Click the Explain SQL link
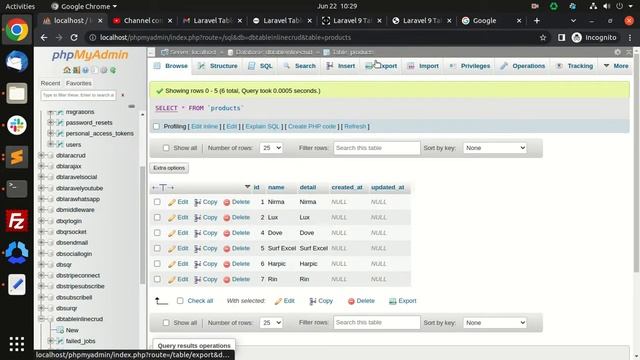The width and height of the screenshot is (640, 360). pyautogui.click(x=262, y=127)
